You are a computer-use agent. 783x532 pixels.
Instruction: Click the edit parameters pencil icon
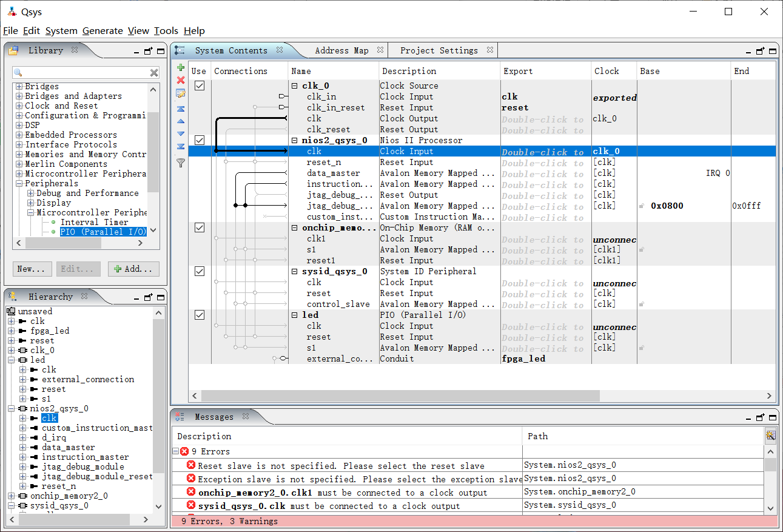(x=180, y=93)
